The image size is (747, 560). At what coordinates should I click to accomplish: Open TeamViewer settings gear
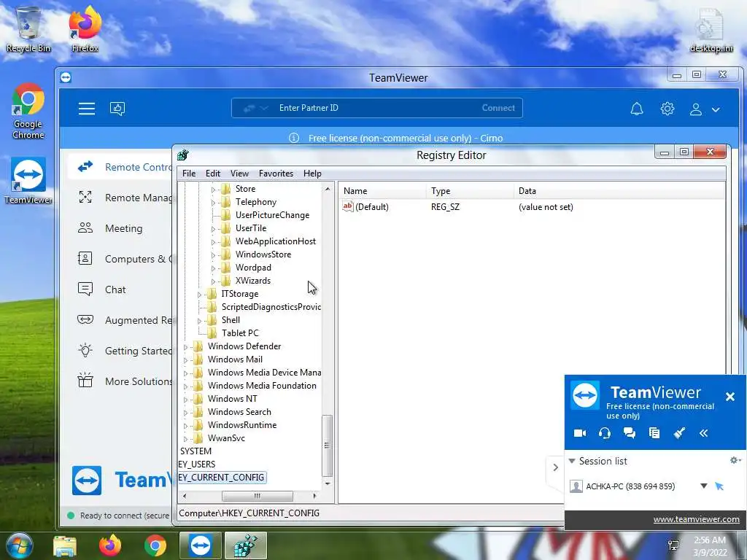pyautogui.click(x=667, y=109)
